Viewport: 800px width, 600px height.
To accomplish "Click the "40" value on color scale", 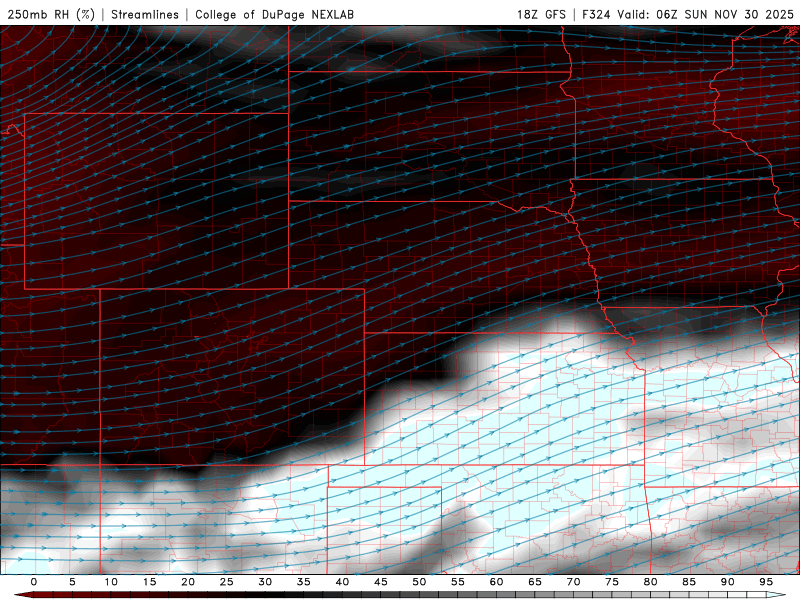I will (x=342, y=582).
